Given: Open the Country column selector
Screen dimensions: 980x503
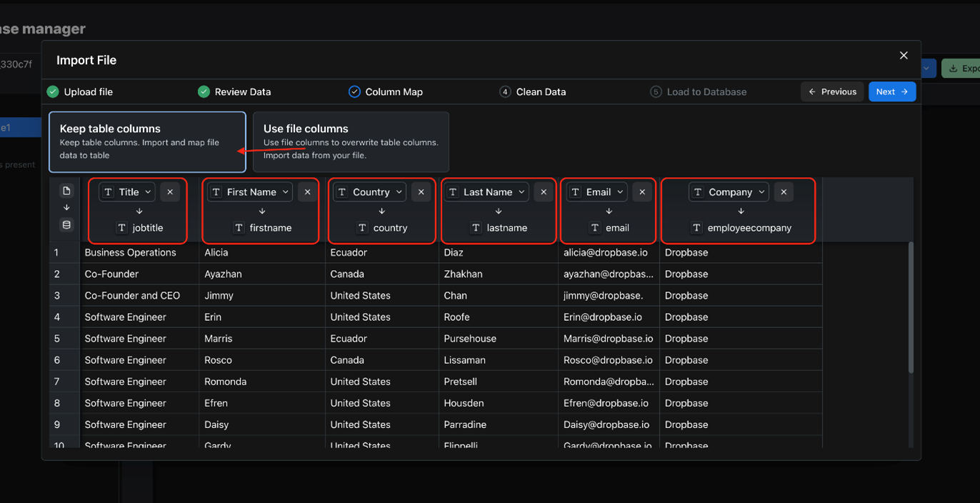Looking at the screenshot, I should (369, 192).
